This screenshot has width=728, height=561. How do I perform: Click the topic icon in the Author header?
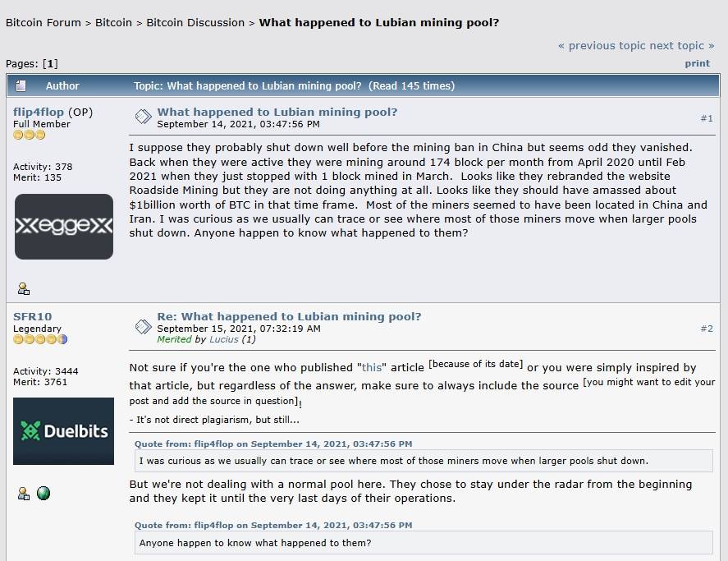pyautogui.click(x=21, y=85)
